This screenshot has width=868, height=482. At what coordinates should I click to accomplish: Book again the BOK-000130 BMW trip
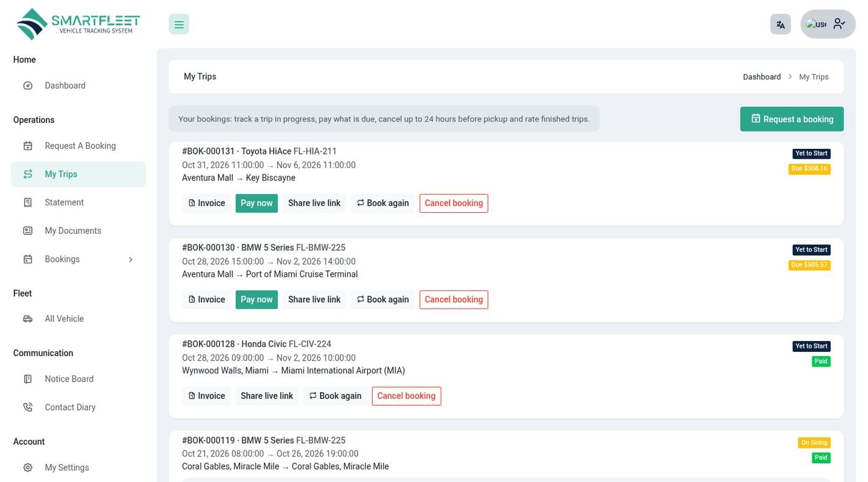tap(383, 300)
